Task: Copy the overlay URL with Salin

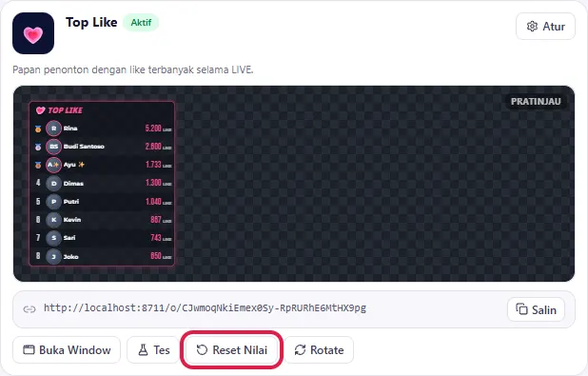Action: coord(536,309)
